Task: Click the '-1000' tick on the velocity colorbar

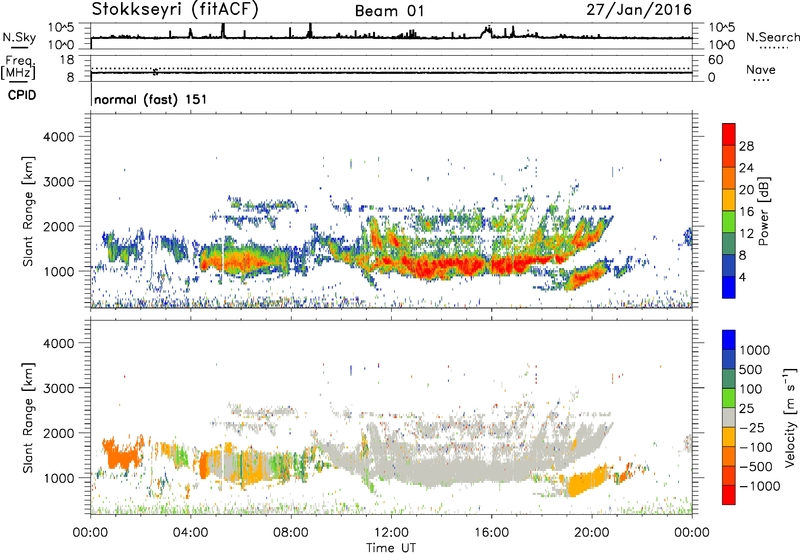Action: (760, 486)
